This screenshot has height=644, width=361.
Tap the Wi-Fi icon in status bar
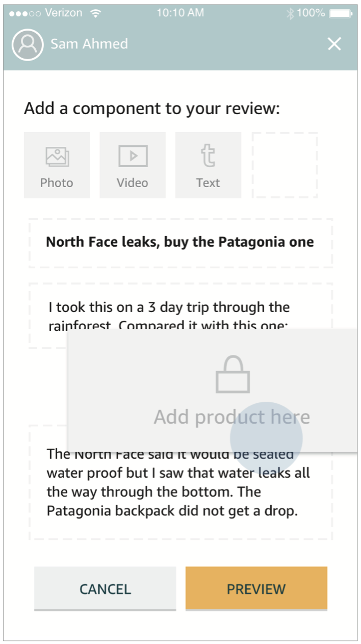click(96, 13)
